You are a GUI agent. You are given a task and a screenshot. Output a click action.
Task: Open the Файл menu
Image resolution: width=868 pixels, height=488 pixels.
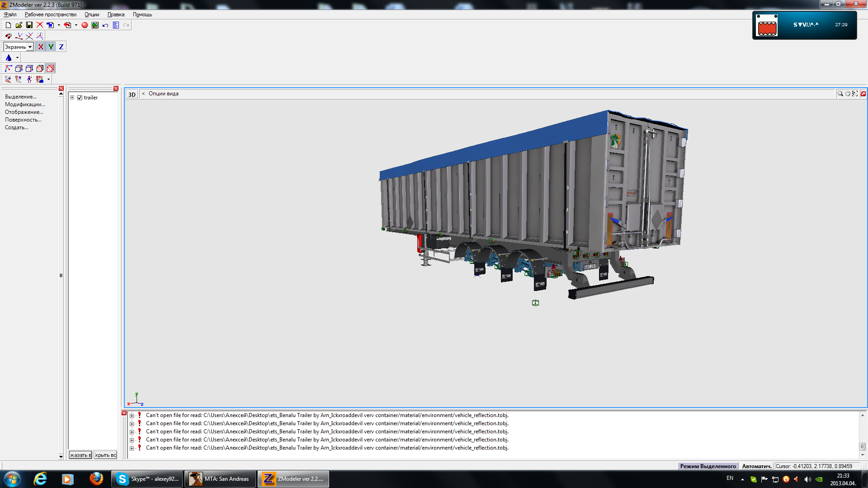(x=10, y=14)
